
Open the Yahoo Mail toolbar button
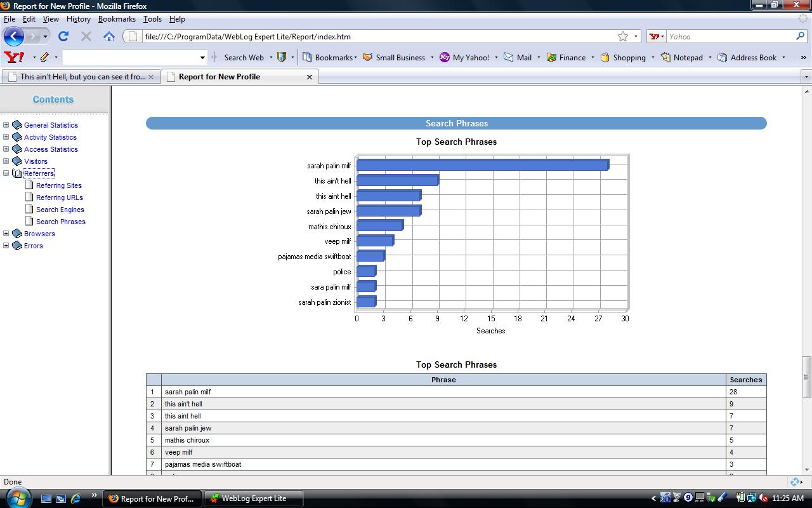(518, 57)
